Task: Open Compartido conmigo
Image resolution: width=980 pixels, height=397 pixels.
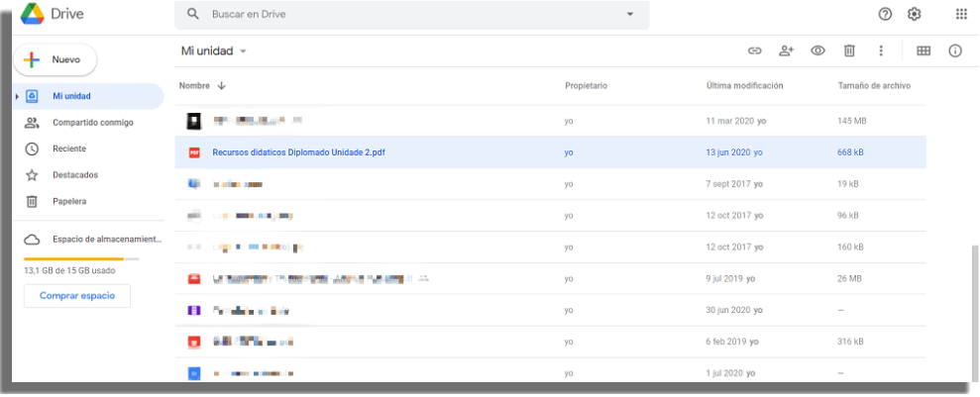Action: pyautogui.click(x=93, y=123)
